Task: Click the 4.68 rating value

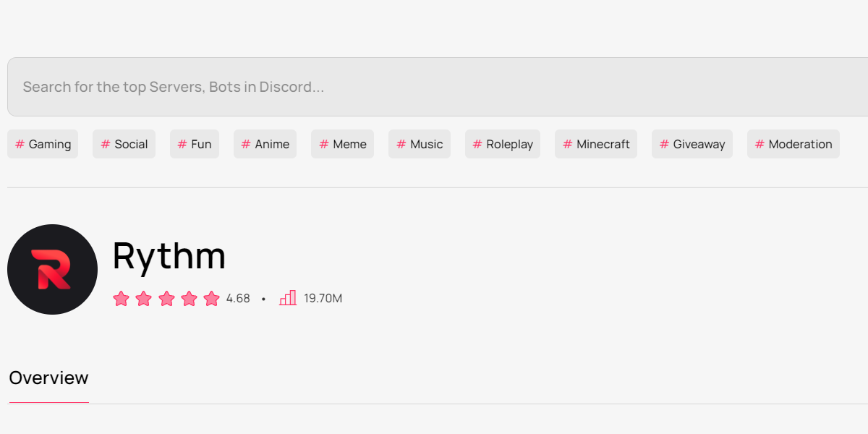Action: (x=237, y=298)
